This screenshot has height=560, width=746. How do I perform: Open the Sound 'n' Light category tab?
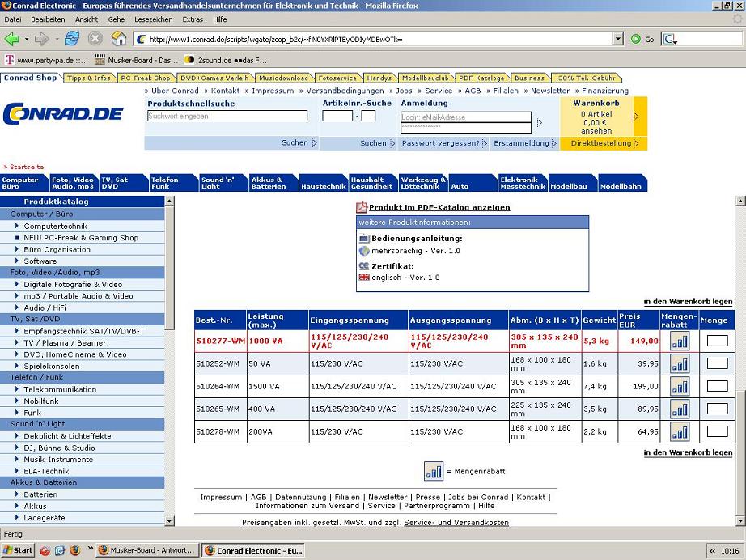(223, 183)
